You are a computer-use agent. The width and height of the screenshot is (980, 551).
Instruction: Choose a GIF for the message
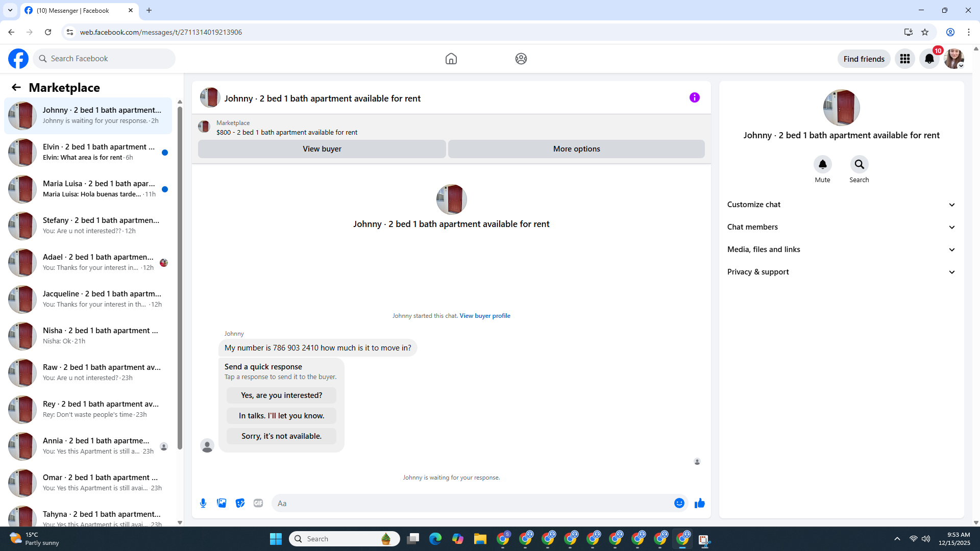pyautogui.click(x=258, y=503)
